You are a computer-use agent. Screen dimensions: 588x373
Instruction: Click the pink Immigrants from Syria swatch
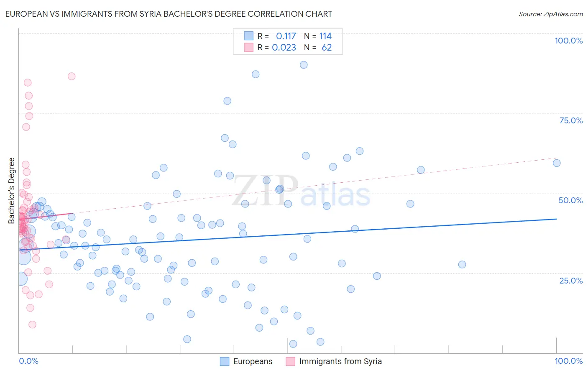(291, 361)
